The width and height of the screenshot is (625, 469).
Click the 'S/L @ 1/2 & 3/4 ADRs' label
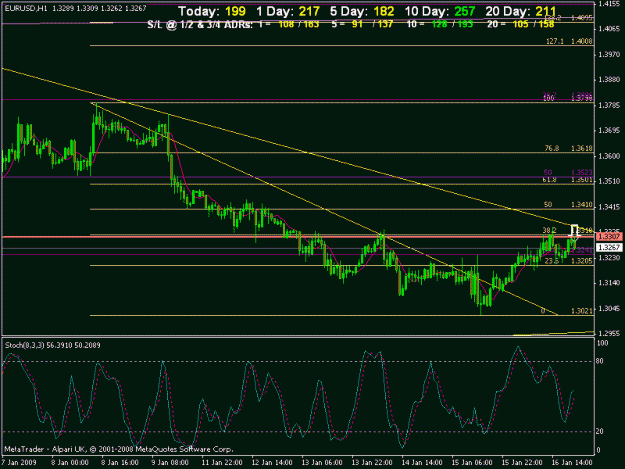(x=200, y=24)
